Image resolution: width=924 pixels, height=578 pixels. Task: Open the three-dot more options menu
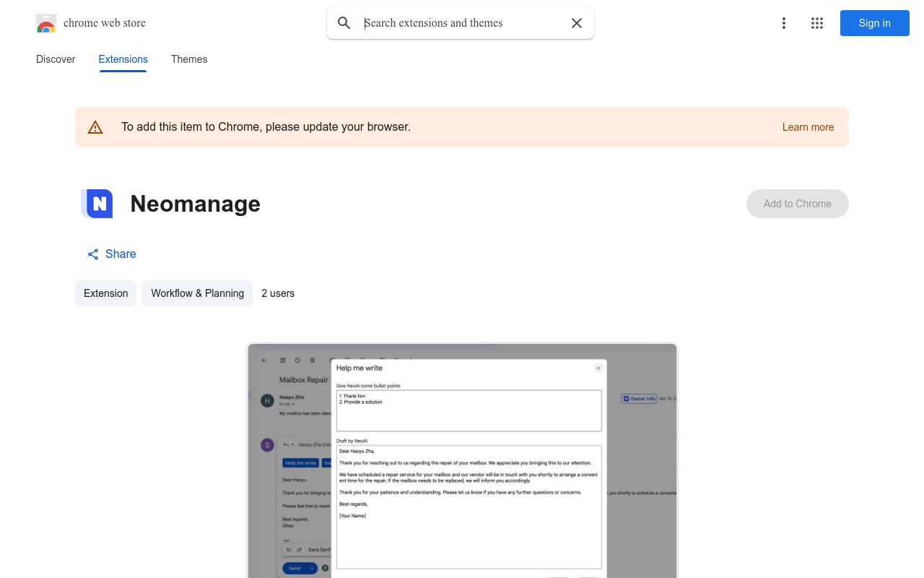[784, 23]
